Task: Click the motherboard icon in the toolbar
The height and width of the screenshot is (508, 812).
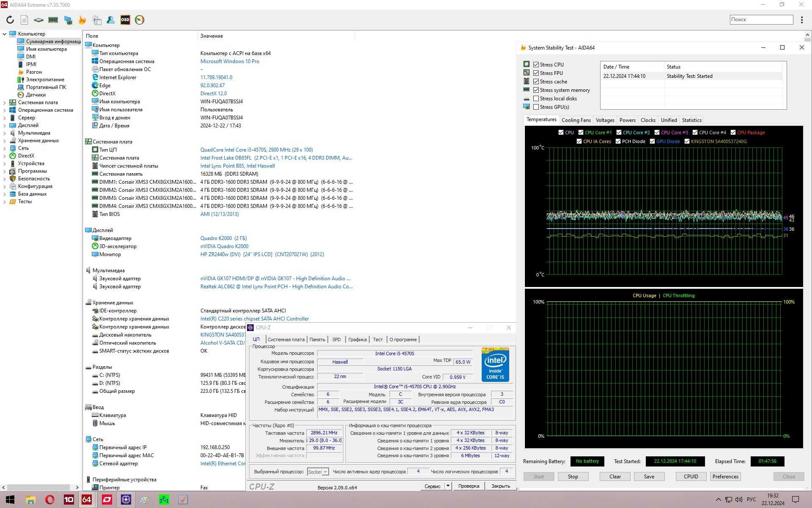Action: coord(38,19)
